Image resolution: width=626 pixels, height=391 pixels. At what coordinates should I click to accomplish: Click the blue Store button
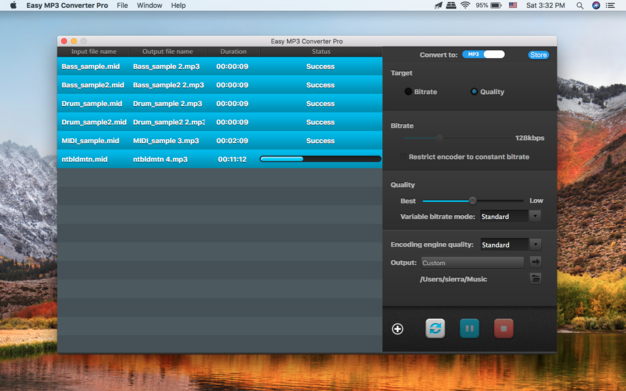(x=538, y=55)
